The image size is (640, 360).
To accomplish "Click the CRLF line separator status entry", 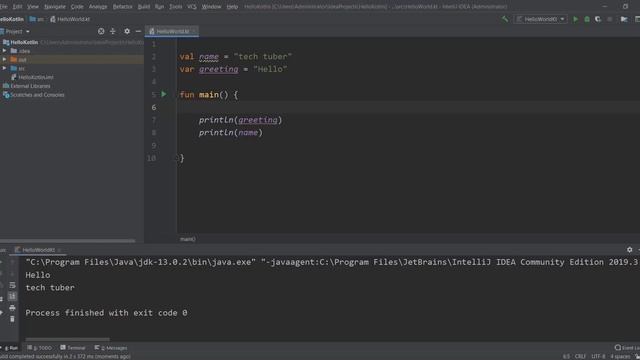I will [580, 356].
